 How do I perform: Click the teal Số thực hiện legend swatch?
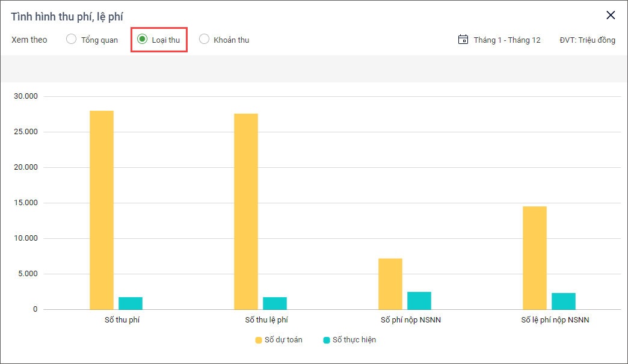(x=327, y=340)
